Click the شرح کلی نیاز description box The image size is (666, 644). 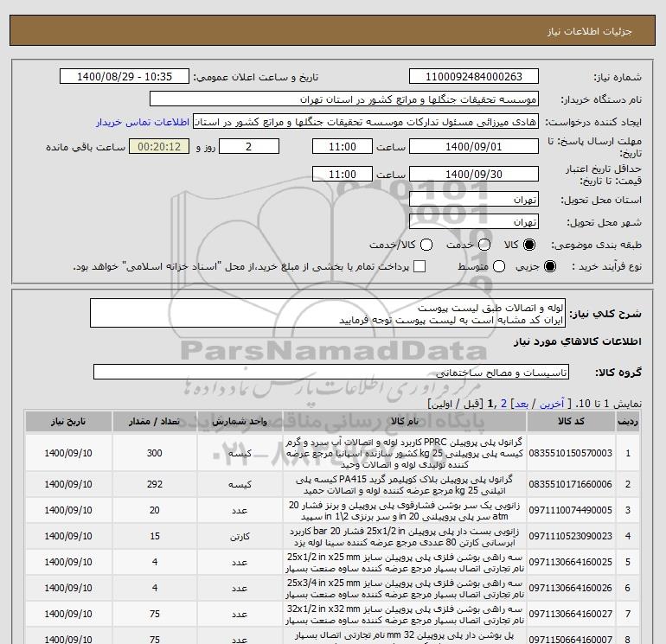[328, 313]
